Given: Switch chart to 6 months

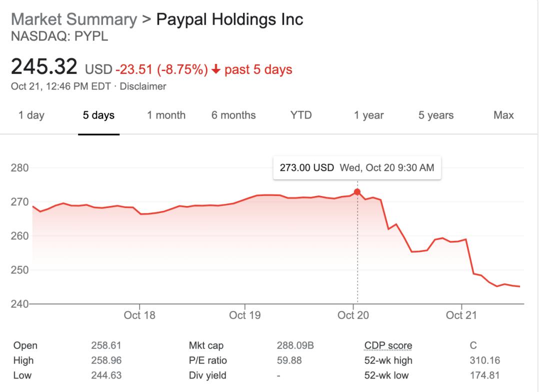Looking at the screenshot, I should pos(233,115).
